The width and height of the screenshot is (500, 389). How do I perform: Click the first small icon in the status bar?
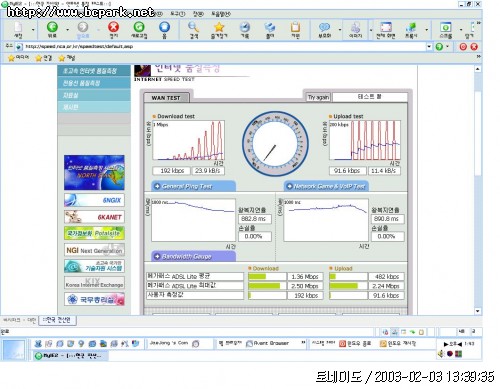click(x=385, y=332)
